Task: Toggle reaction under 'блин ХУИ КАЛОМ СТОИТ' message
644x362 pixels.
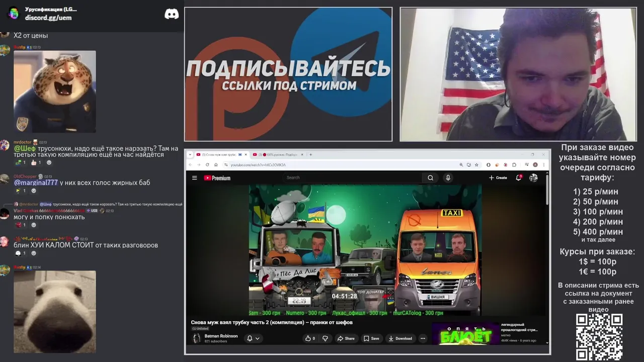Action: [20, 253]
